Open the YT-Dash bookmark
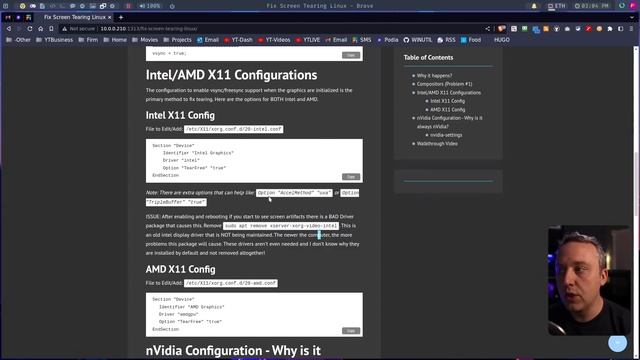This screenshot has height=360, width=640. [x=238, y=40]
